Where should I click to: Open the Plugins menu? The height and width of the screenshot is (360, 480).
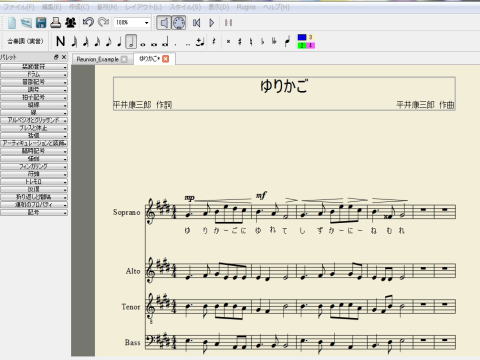coord(246,7)
